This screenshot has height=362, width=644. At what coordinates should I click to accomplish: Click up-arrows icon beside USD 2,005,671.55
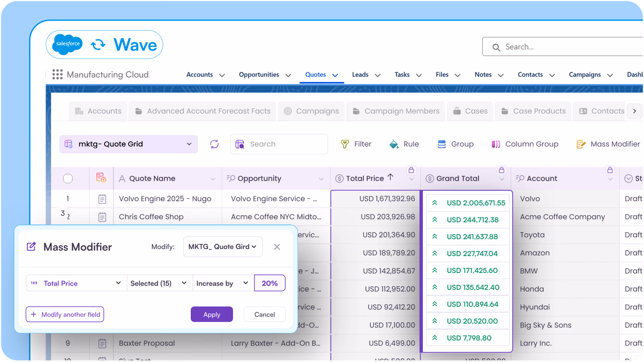click(435, 203)
